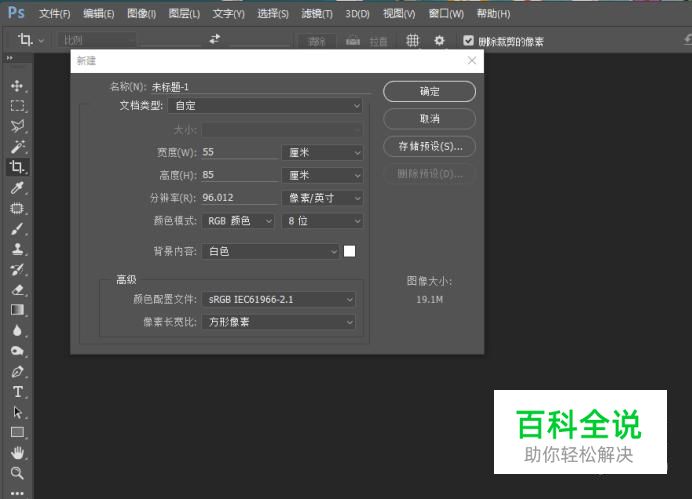Click the 分辨率 field showing 96.012

[240, 198]
